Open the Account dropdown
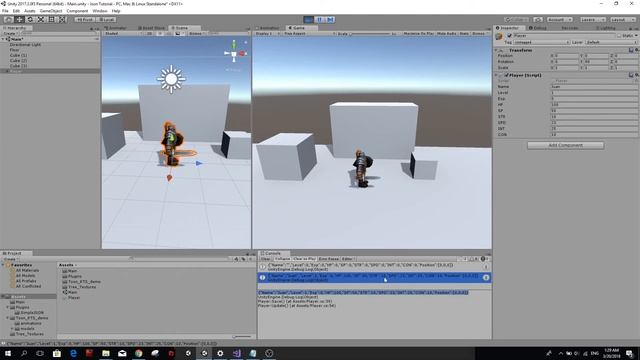Viewport: 640px width, 360px height. point(559,19)
